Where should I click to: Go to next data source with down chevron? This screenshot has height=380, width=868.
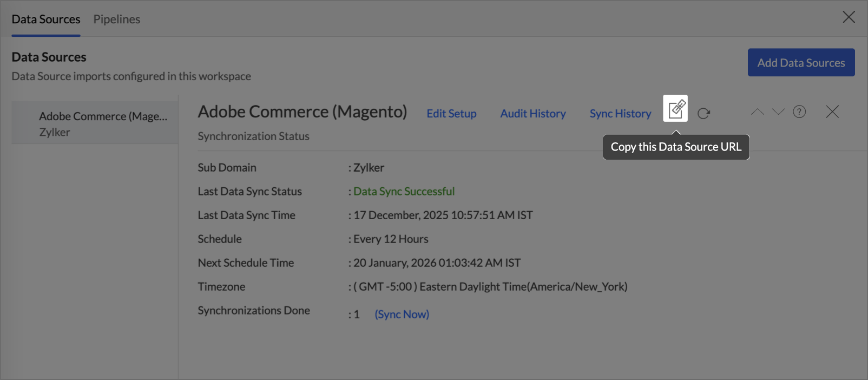[778, 112]
